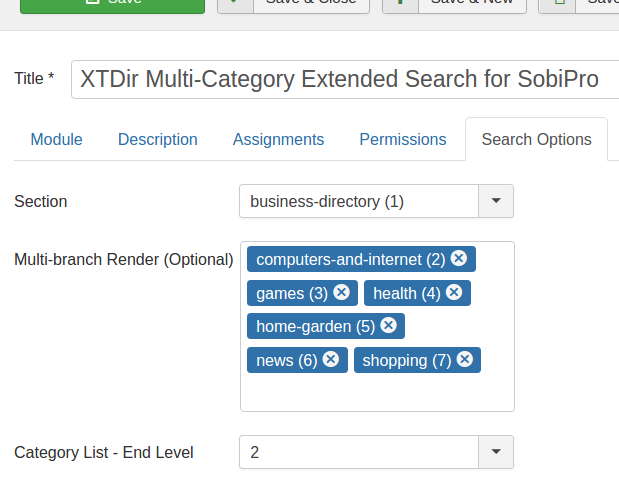
Task: Click the Category List - End Level label
Action: (x=103, y=452)
